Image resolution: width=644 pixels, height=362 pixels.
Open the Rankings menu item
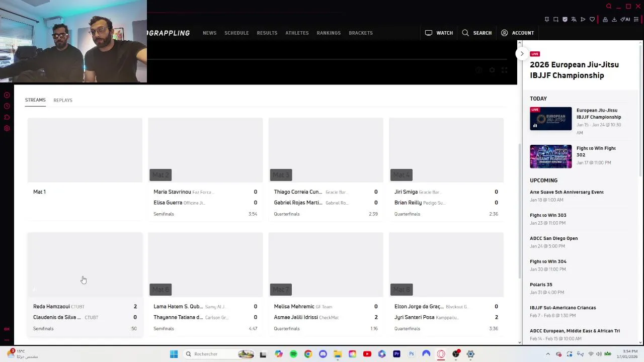coord(329,33)
